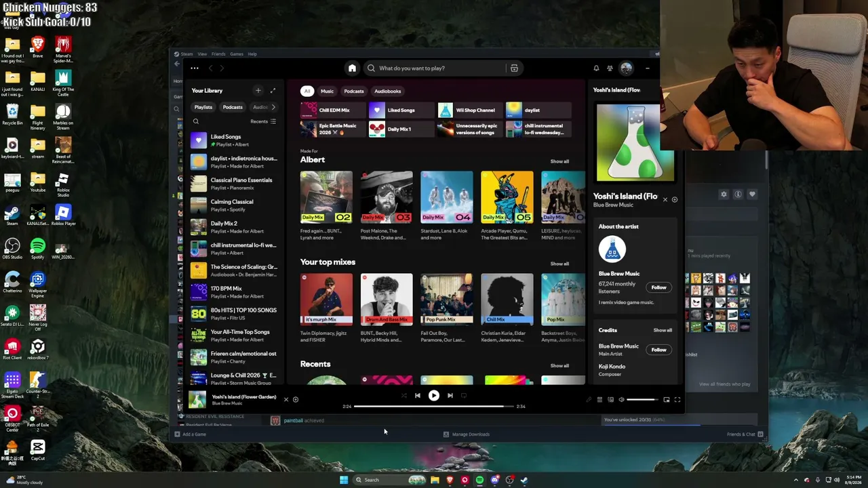Select the Podcasts filter chip on Home
Screen dimensions: 868x488
[x=354, y=91]
